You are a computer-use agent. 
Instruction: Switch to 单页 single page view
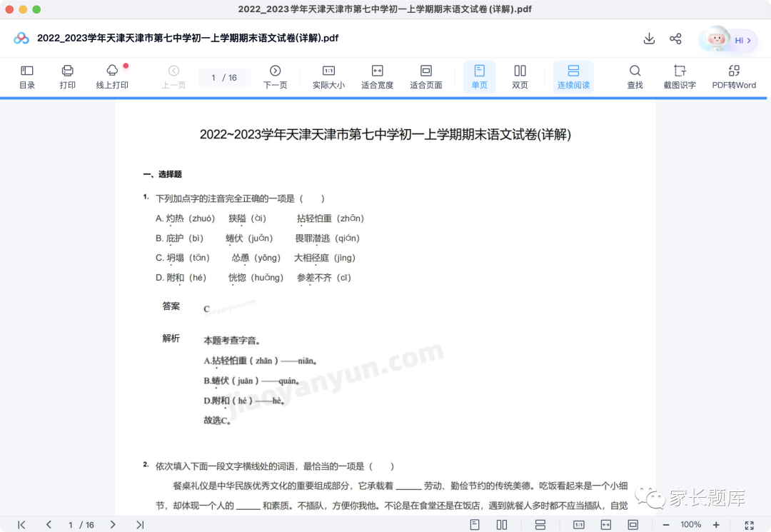click(x=480, y=77)
